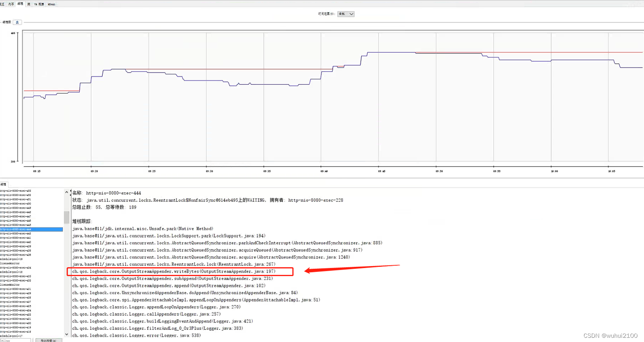
Task: Select thread schedule-pool-17
Action: coord(11,336)
